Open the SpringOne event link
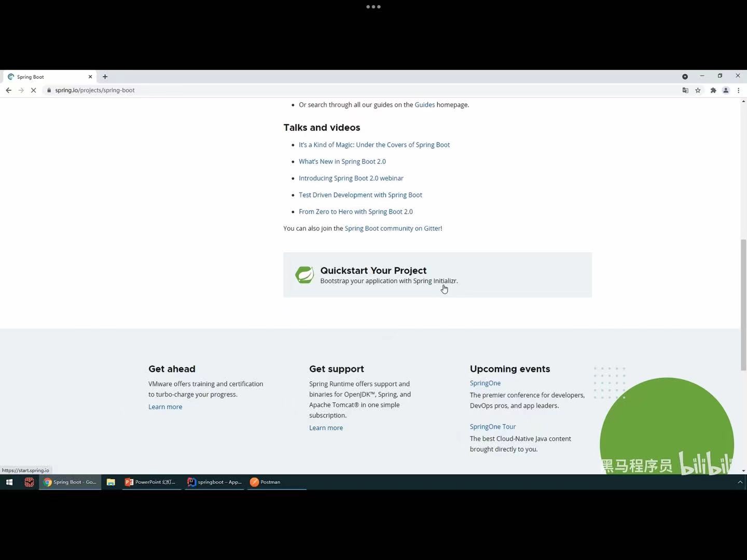This screenshot has width=747, height=560. click(485, 383)
